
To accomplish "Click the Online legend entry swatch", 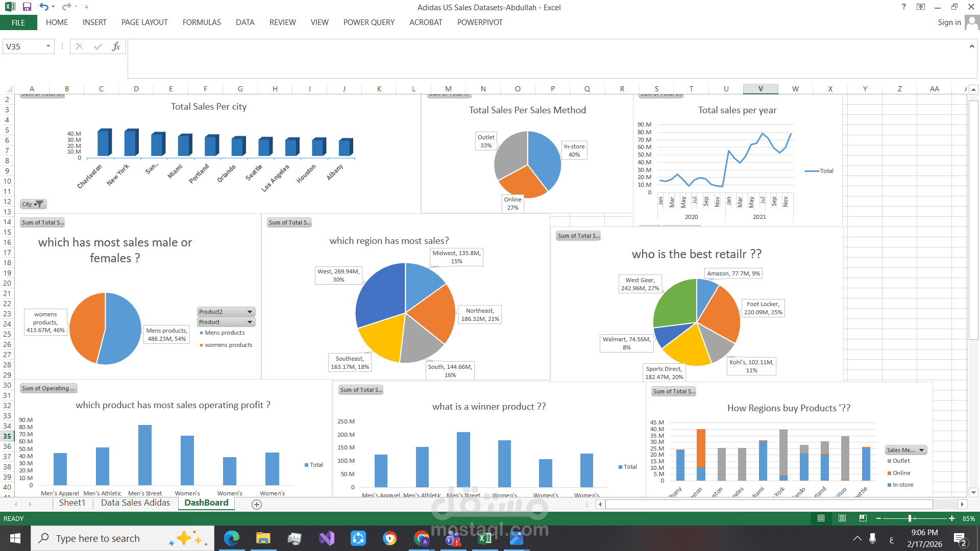I will 890,473.
